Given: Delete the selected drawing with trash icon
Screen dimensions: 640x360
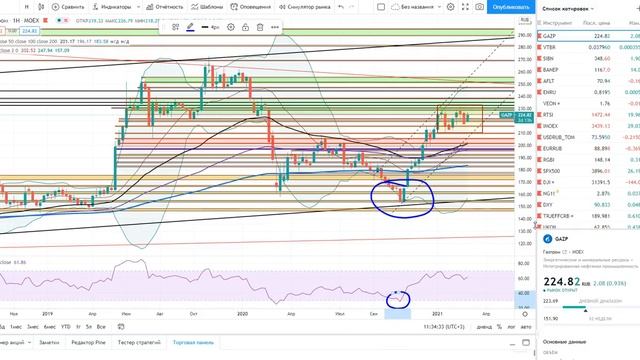Looking at the screenshot, I should [260, 27].
